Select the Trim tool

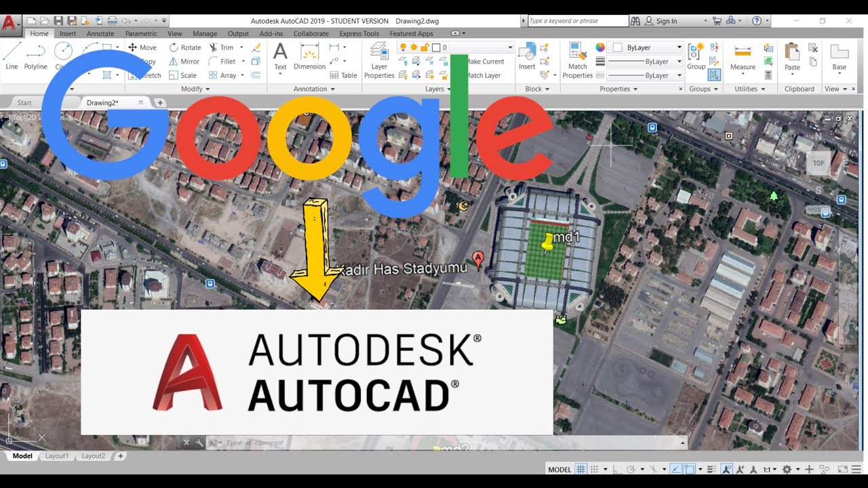222,47
